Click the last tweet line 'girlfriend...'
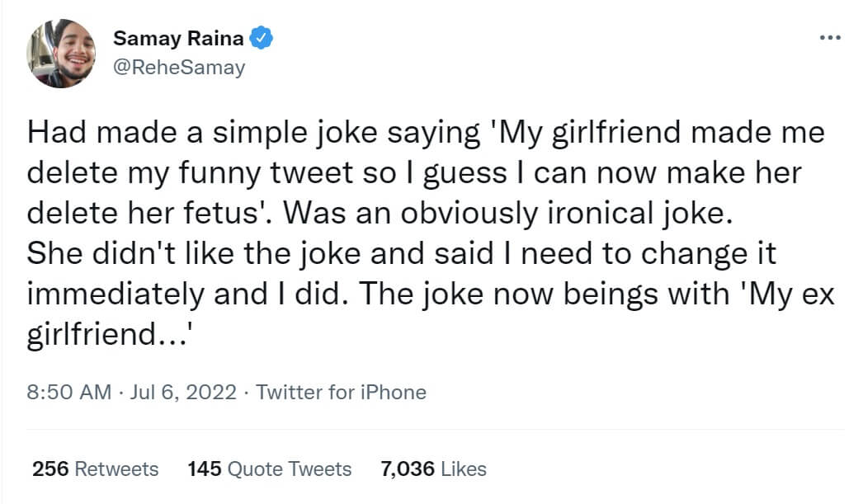 [x=109, y=335]
